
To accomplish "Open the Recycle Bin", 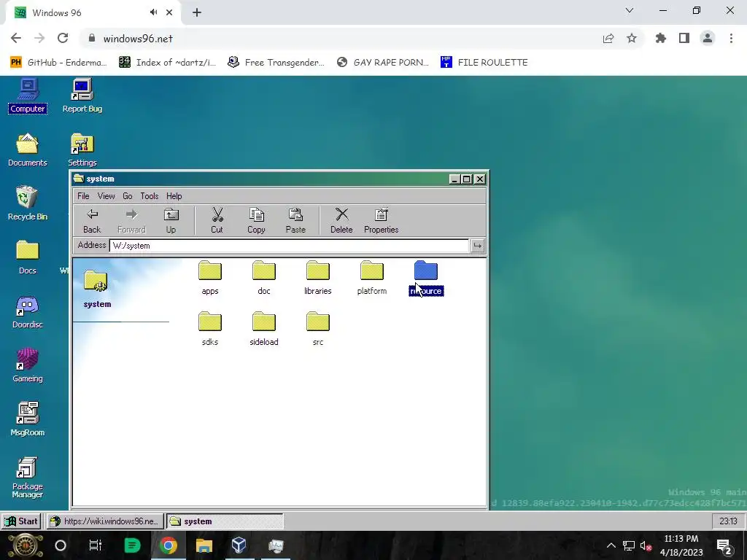I will [28, 204].
